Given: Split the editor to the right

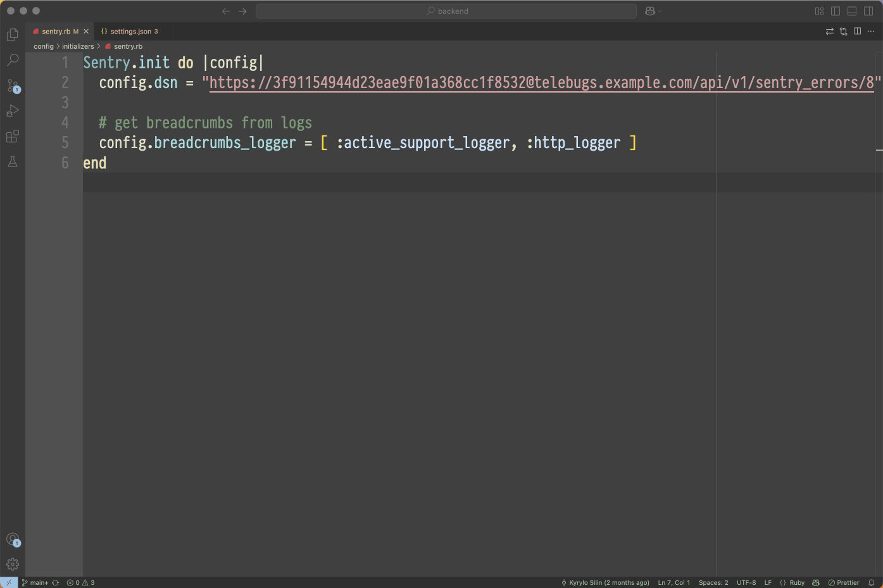Looking at the screenshot, I should click(x=857, y=31).
